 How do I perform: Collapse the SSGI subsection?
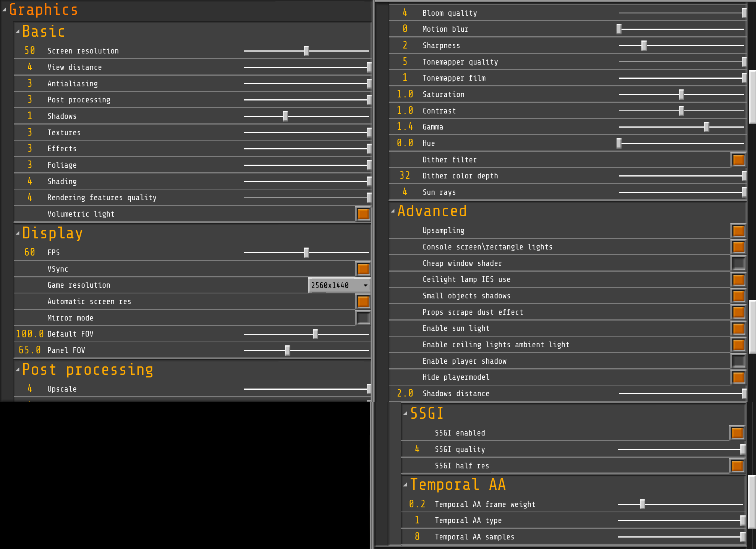(x=405, y=413)
